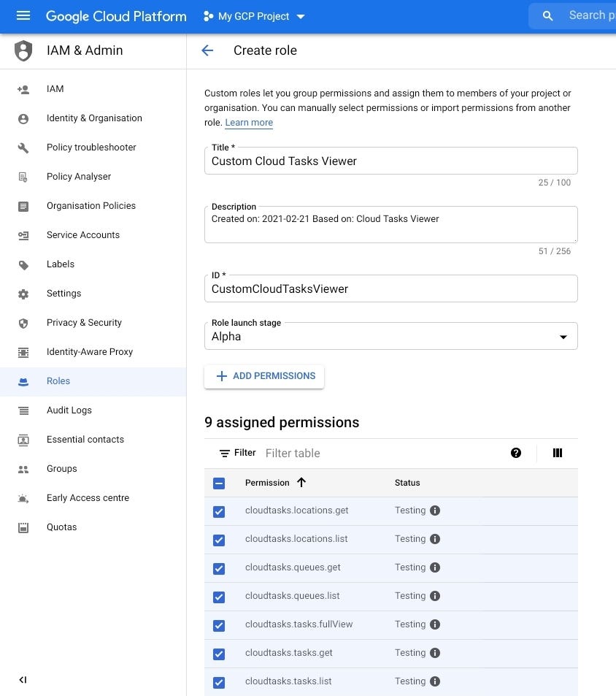Click inside the Filter table input field

(328, 453)
